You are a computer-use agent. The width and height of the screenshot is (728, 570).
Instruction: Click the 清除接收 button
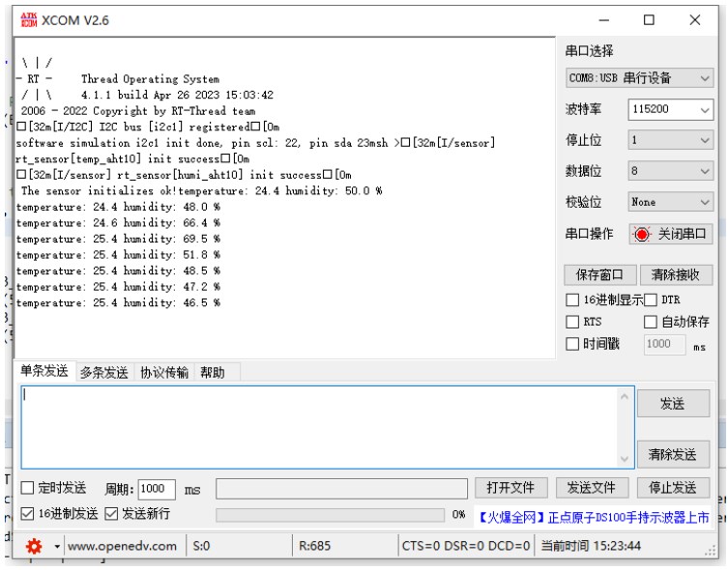point(676,275)
